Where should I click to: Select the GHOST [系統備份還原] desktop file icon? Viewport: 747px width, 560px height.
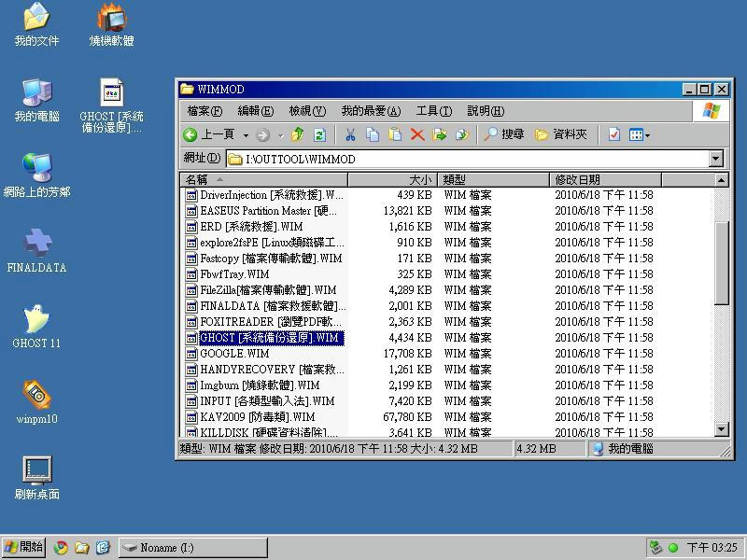[x=111, y=105]
